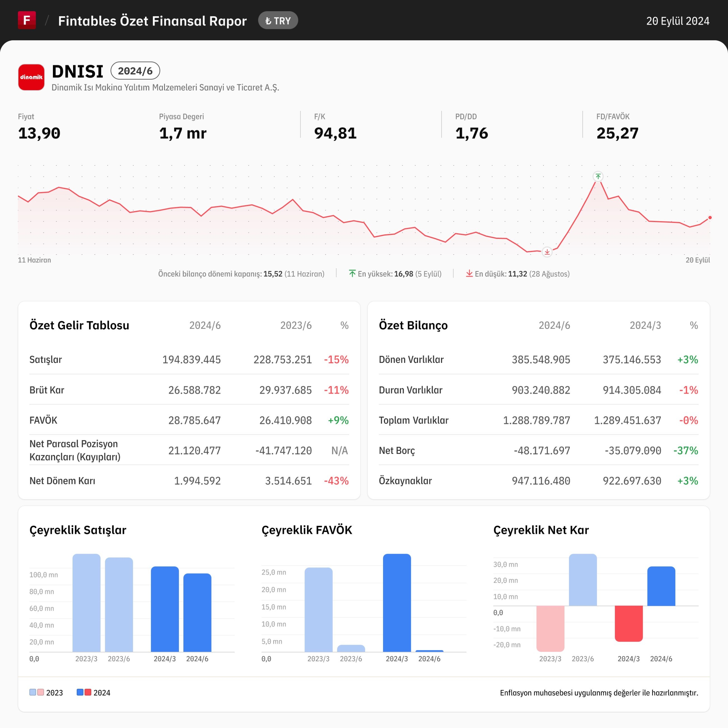Click the Net Borç value -48.171.697
Screen dimensions: 728x728
coord(542,451)
